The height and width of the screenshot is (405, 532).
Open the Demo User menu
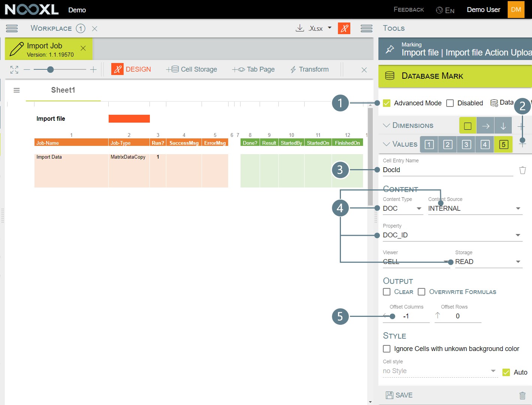(x=484, y=10)
